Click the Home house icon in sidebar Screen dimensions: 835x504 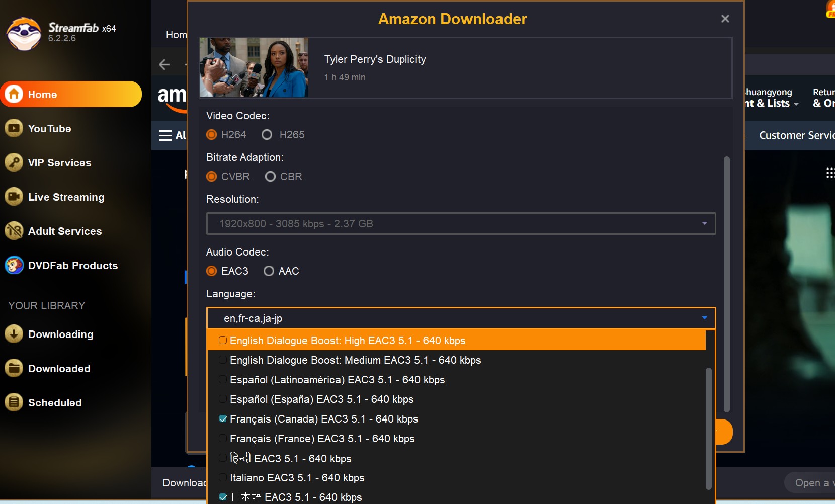coord(14,94)
